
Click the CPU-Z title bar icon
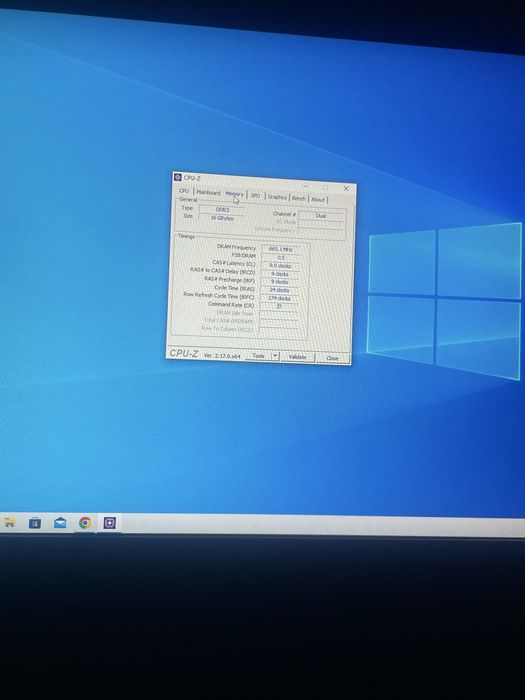[178, 177]
